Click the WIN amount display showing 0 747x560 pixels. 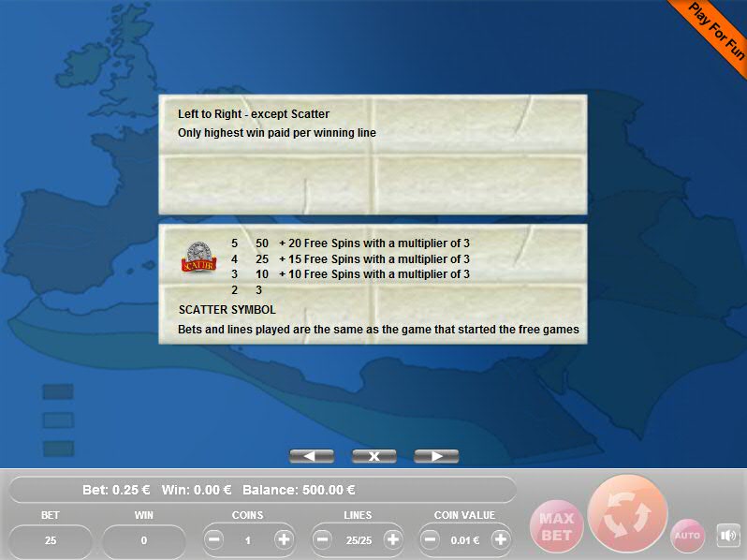tap(144, 540)
